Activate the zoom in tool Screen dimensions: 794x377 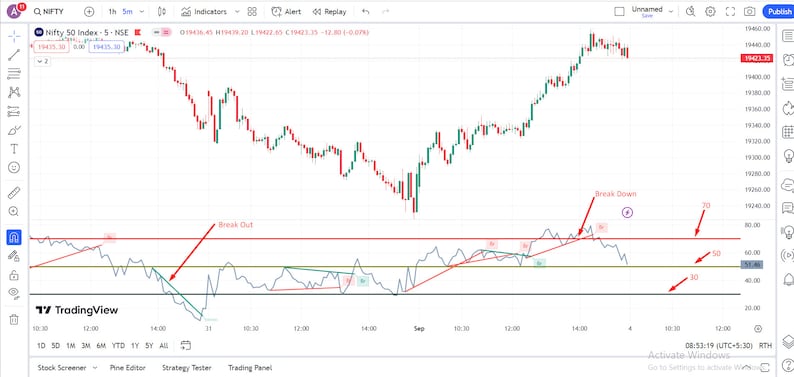(x=14, y=212)
